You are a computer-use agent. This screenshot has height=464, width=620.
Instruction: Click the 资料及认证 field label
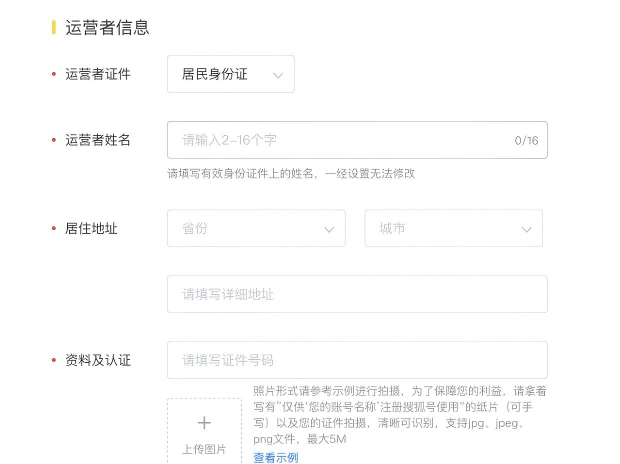pos(98,360)
